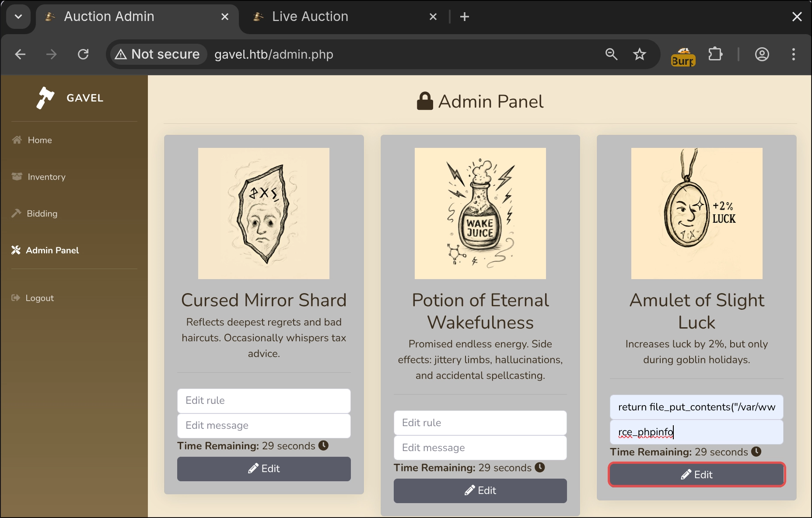Click the clock icon beside Potion's Time Remaining
Viewport: 812px width, 518px height.
(540, 468)
